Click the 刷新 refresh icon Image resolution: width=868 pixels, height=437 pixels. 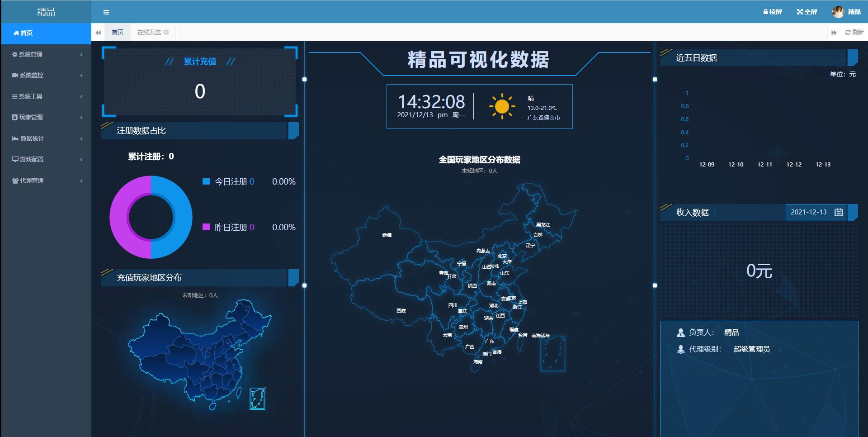click(849, 32)
